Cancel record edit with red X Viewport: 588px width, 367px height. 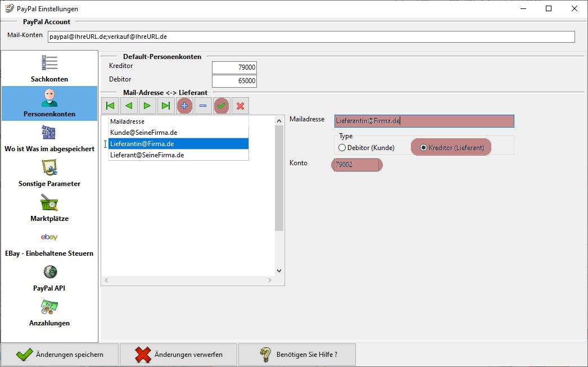(x=240, y=106)
